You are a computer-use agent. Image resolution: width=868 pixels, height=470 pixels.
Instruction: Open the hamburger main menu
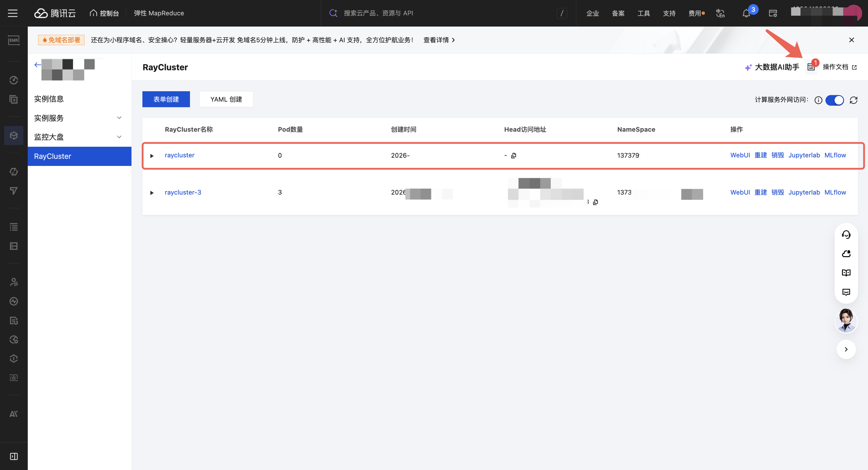tap(13, 13)
